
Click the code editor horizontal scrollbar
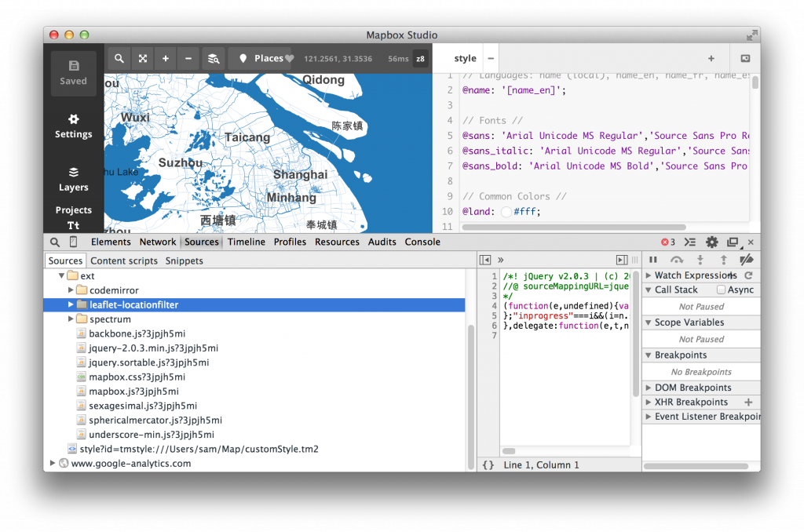coord(574,227)
